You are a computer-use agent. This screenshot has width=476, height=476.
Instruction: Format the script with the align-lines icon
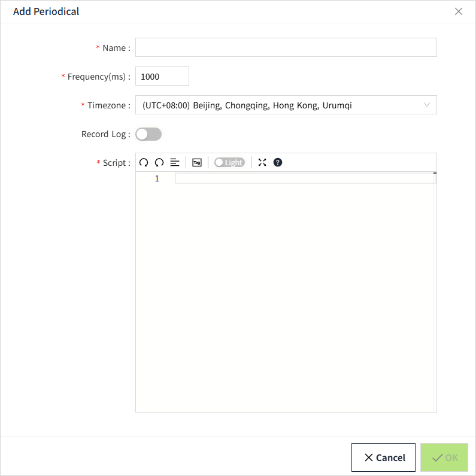(x=175, y=162)
